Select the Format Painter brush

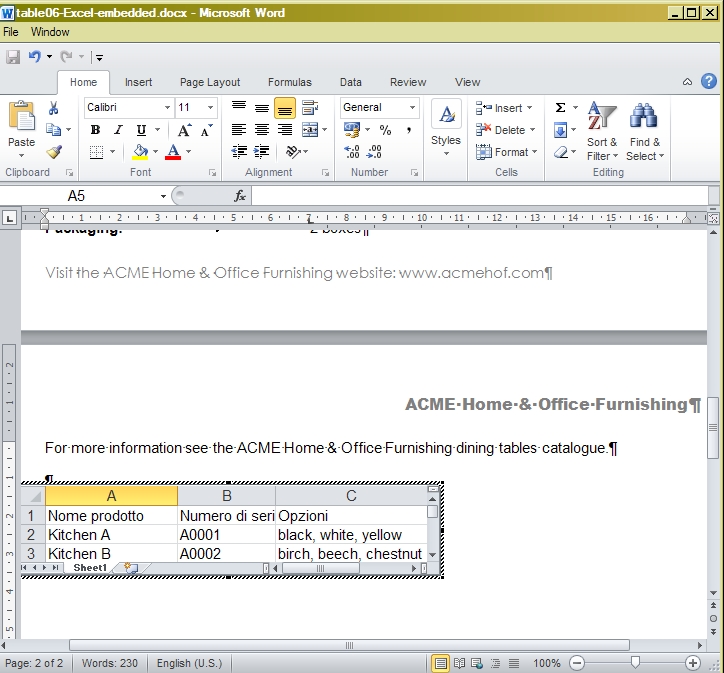click(54, 152)
